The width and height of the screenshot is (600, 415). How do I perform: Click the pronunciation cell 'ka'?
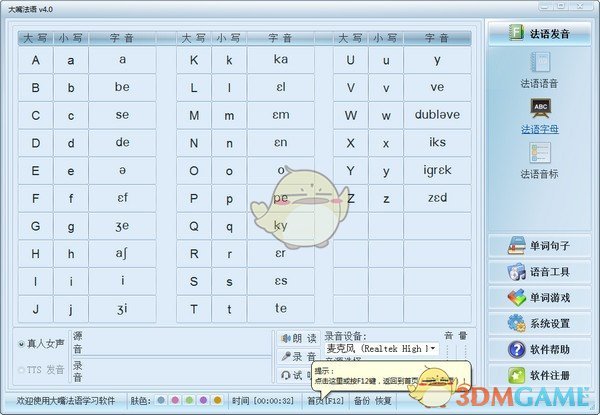point(281,60)
